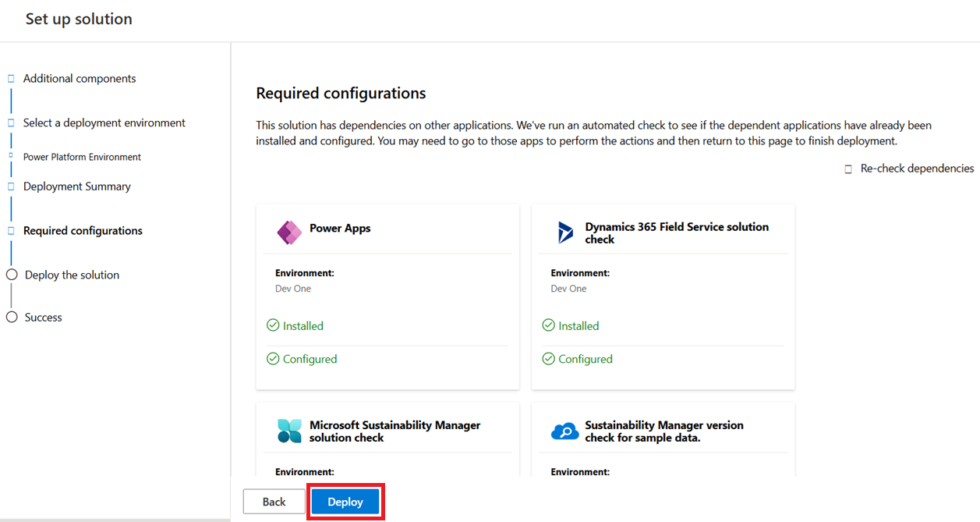Click Configured checkmark icon in Dynamics 365 card

(549, 359)
